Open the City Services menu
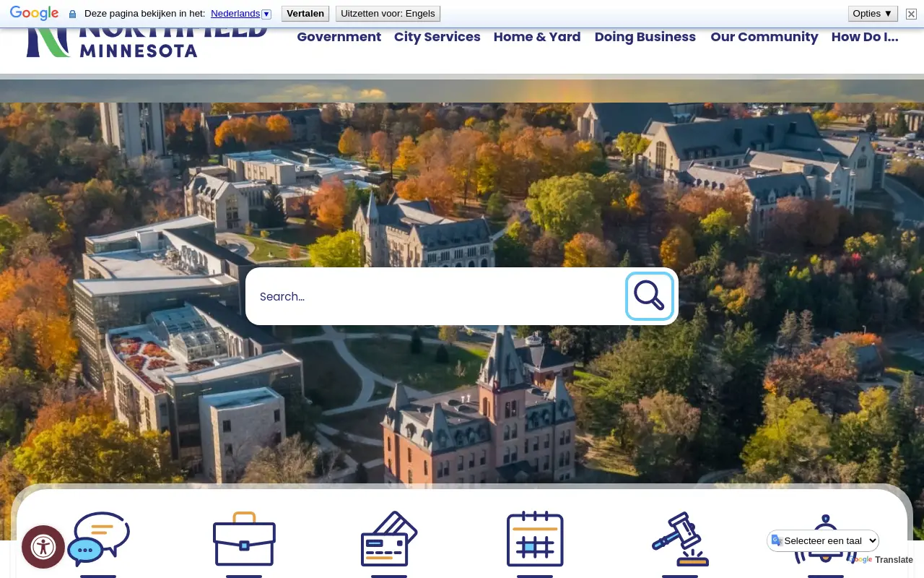924x578 pixels. (x=437, y=37)
